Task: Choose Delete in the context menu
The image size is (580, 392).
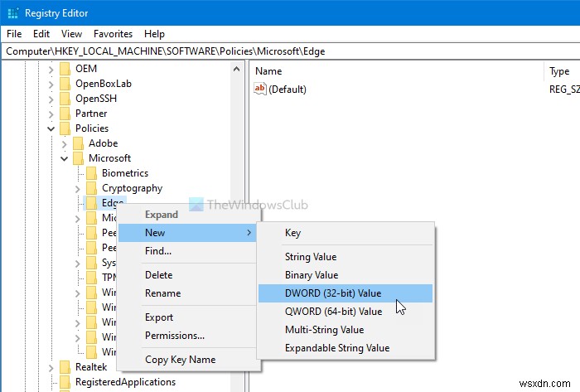Action: (187, 275)
